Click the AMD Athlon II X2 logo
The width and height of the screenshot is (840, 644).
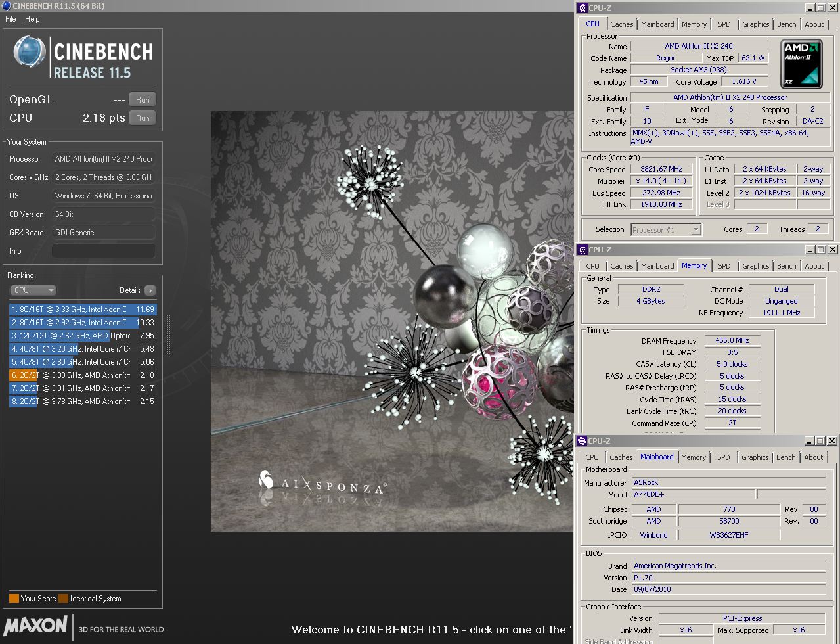(x=801, y=64)
